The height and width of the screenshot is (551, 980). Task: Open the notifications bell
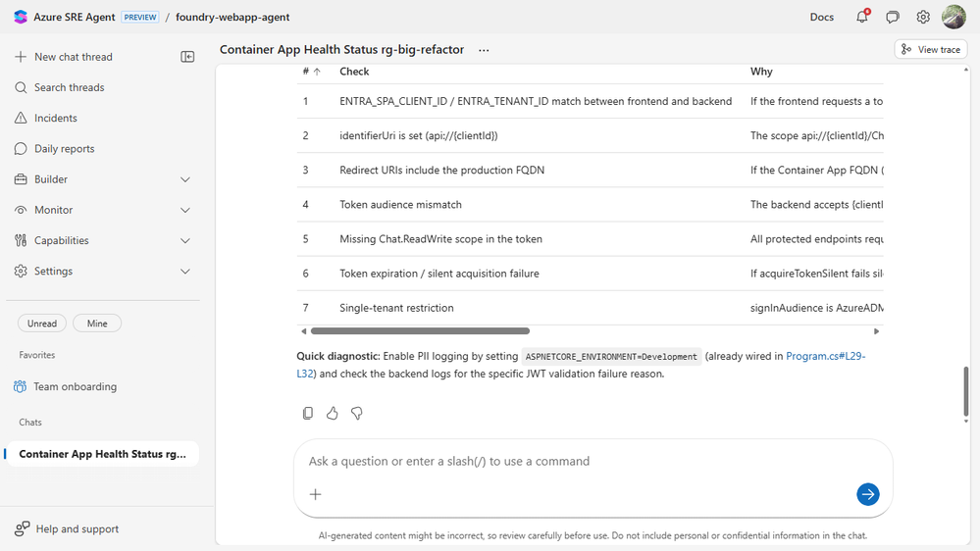pyautogui.click(x=862, y=17)
